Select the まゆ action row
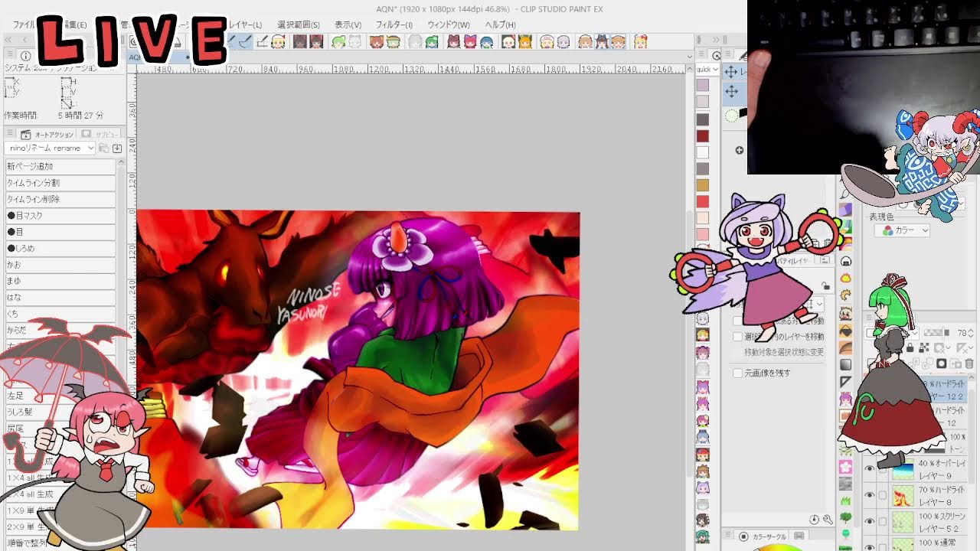The width and height of the screenshot is (980, 551). pyautogui.click(x=60, y=281)
